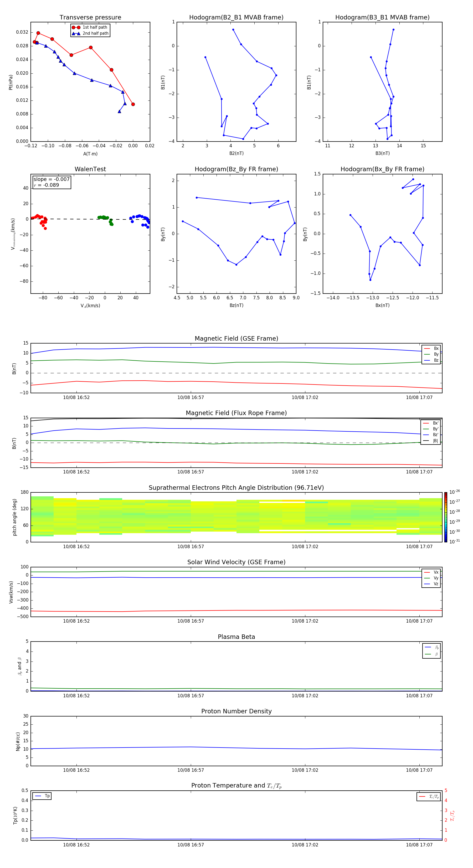The width and height of the screenshot is (473, 868).
Task: Click the 'Proton Number Density' title
Action: pyautogui.click(x=236, y=711)
